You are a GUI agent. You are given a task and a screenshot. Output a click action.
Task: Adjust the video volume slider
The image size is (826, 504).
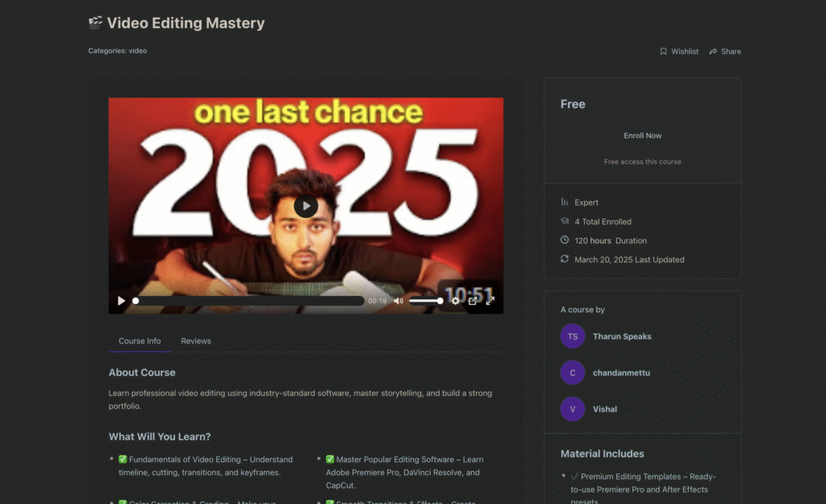click(x=425, y=301)
